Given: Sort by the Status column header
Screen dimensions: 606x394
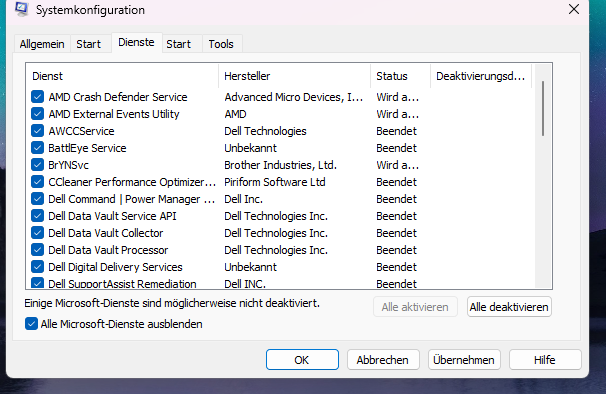Looking at the screenshot, I should tap(400, 76).
